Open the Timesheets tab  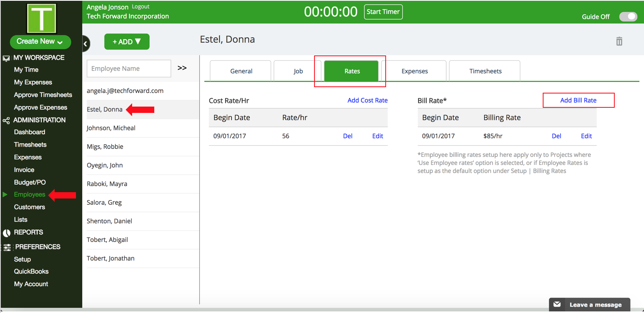pos(485,71)
